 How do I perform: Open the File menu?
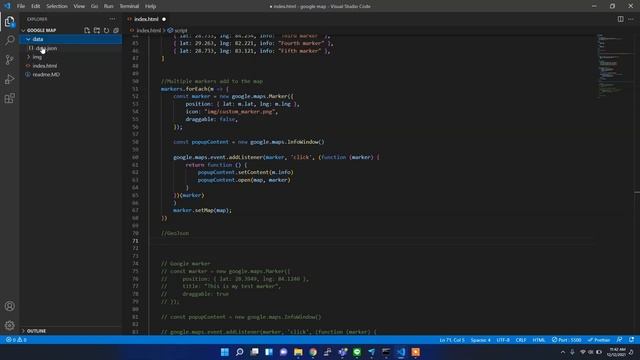[21, 6]
